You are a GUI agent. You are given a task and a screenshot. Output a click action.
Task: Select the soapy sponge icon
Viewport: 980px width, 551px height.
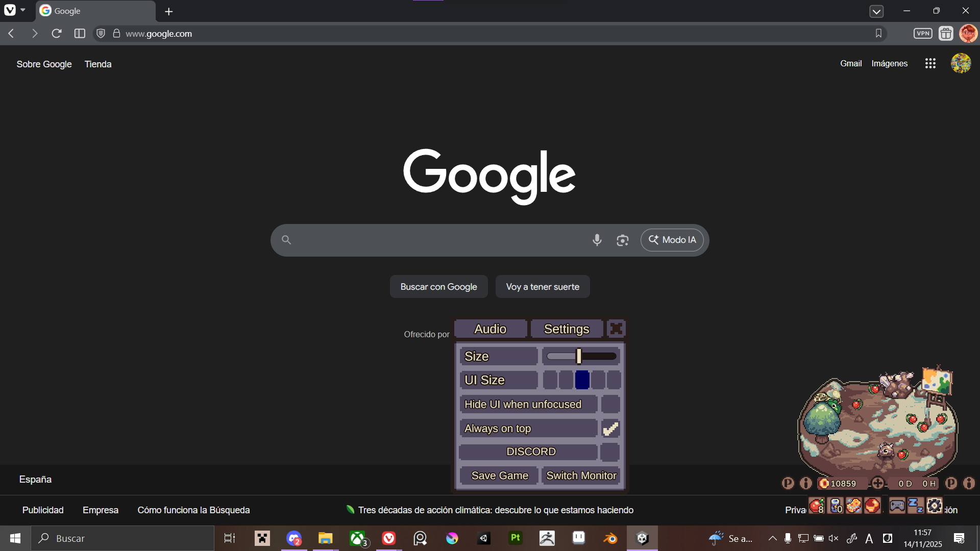(x=854, y=506)
